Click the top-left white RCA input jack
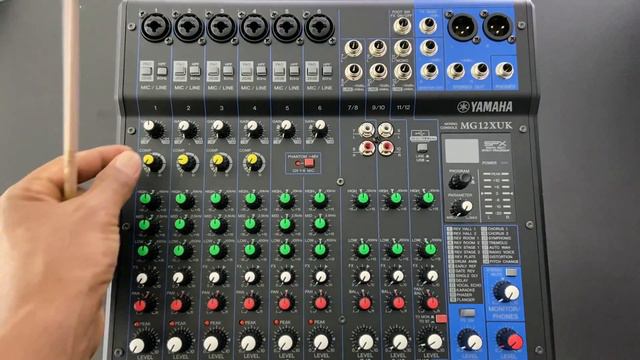Viewport: 640px width, 360px height. [366, 130]
